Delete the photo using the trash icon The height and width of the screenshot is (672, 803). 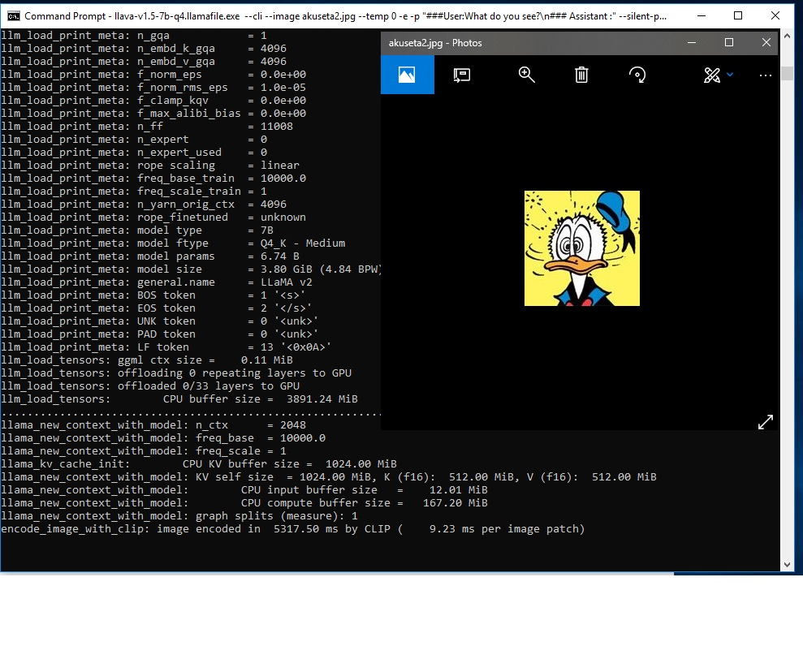tap(581, 75)
